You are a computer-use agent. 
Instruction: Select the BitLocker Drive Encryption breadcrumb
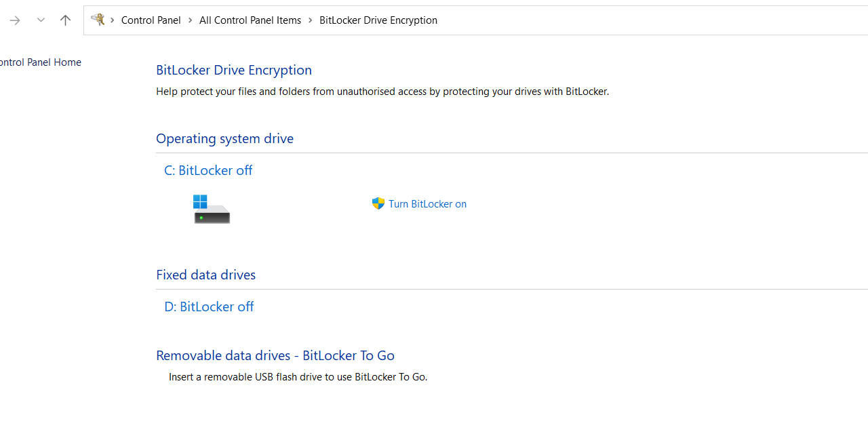tap(378, 20)
